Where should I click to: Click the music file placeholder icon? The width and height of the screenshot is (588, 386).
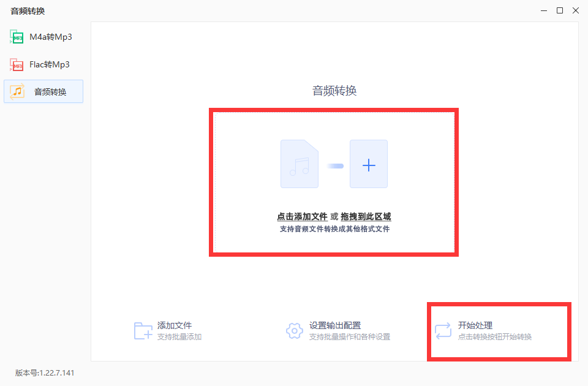299,164
